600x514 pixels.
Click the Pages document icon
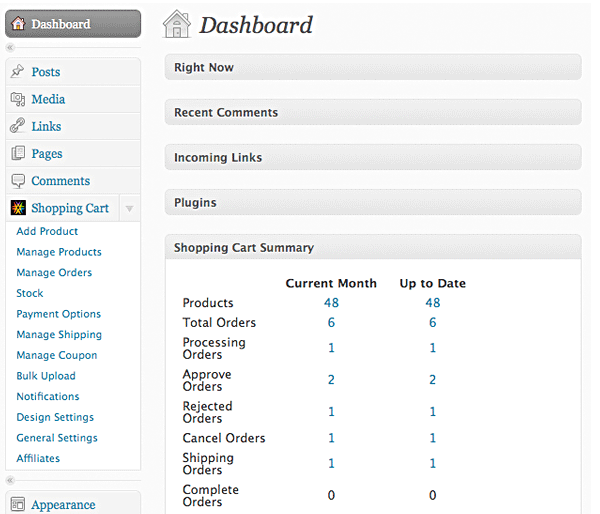click(18, 153)
